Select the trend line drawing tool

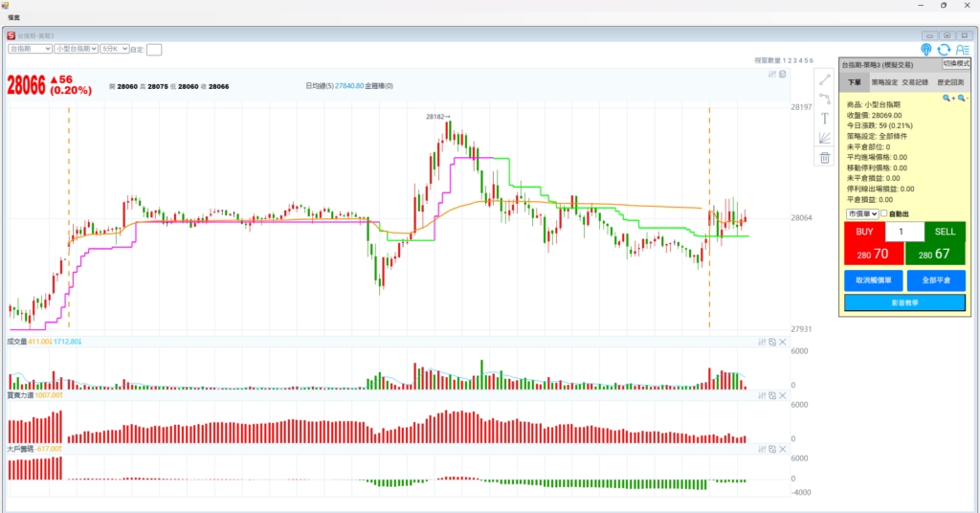(824, 79)
